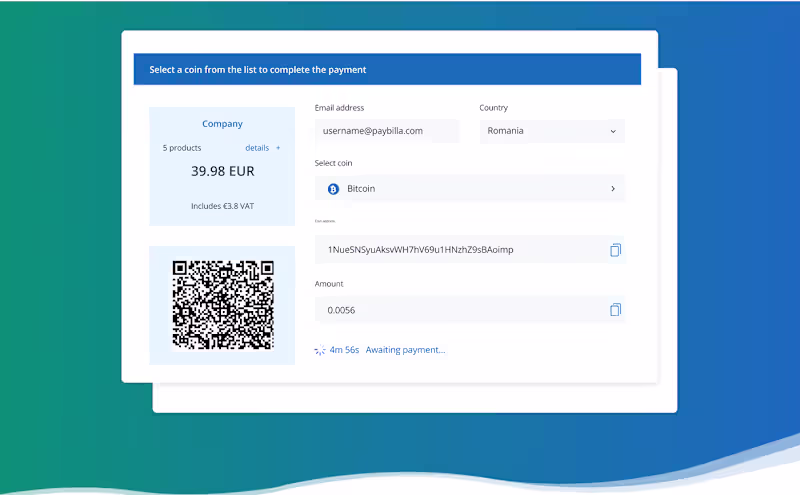Expand product details plus icon
Screen dimensions: 800x495
pyautogui.click(x=278, y=148)
